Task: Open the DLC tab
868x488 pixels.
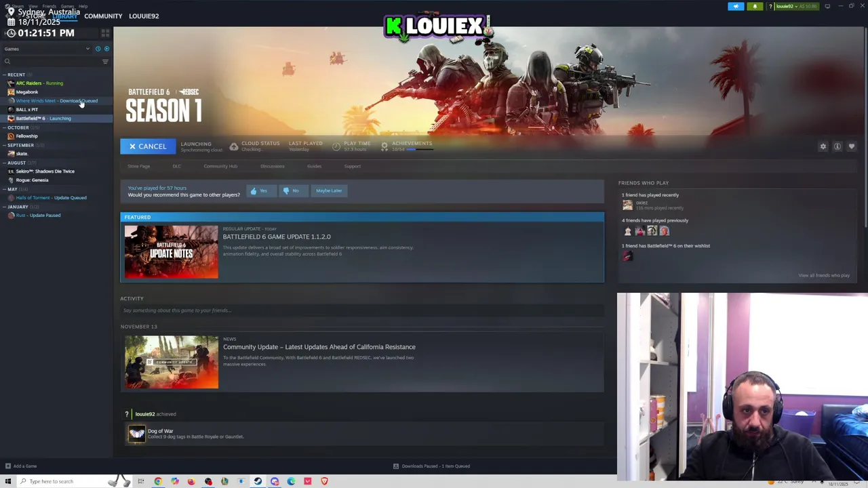Action: (177, 166)
